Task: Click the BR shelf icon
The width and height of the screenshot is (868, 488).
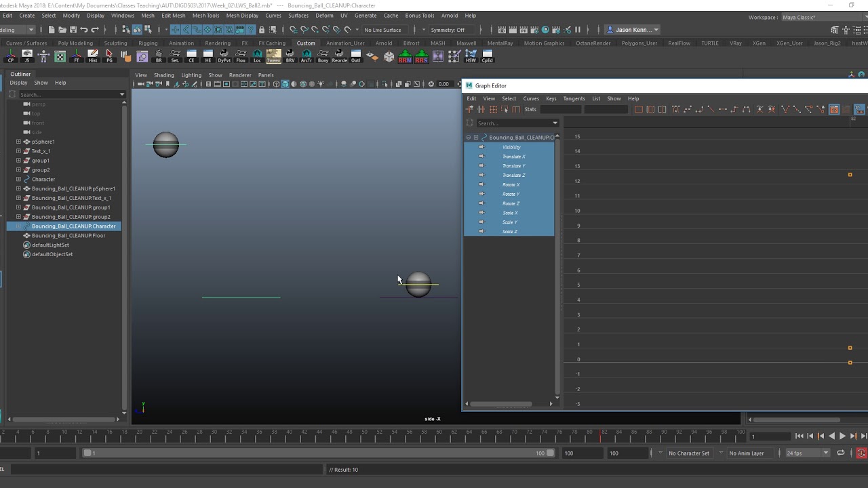Action: [159, 56]
